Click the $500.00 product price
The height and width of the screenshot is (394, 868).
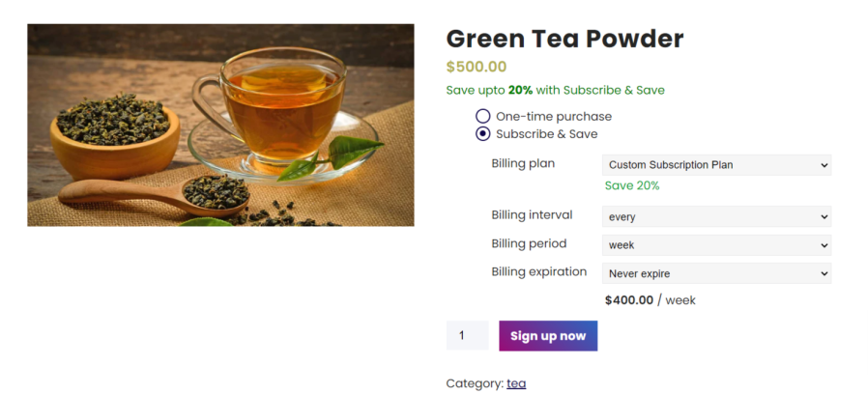pyautogui.click(x=477, y=67)
